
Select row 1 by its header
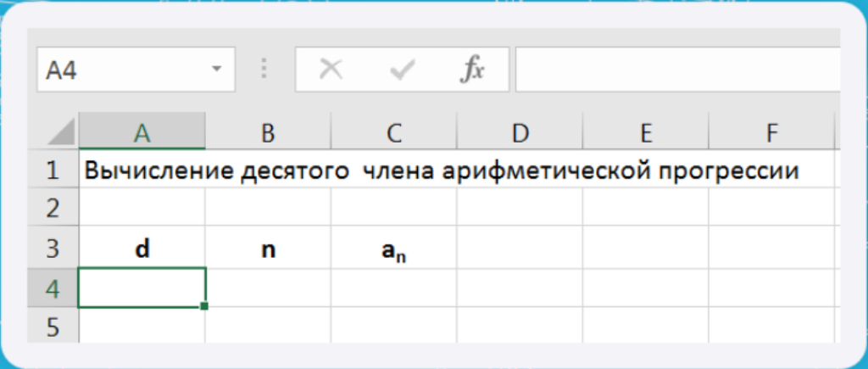53,171
